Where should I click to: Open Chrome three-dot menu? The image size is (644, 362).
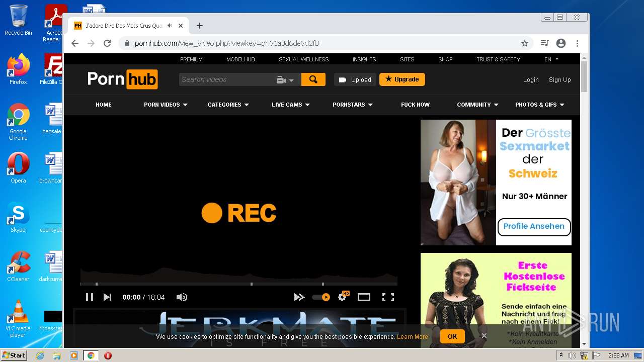(x=578, y=43)
